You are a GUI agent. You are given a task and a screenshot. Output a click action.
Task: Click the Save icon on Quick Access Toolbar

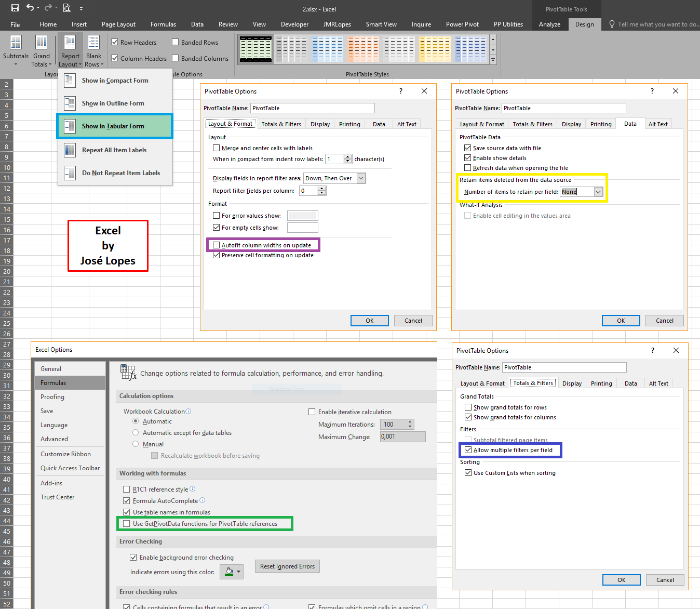pyautogui.click(x=15, y=8)
